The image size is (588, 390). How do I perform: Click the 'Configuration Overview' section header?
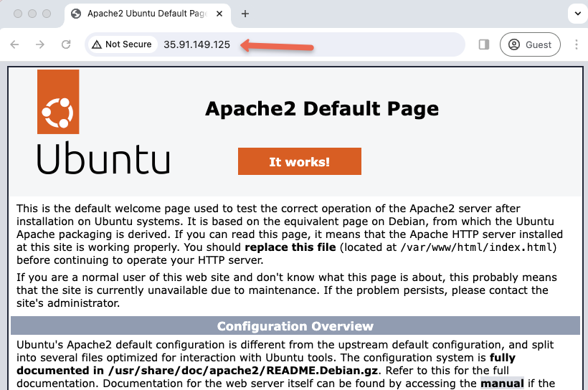pos(295,326)
